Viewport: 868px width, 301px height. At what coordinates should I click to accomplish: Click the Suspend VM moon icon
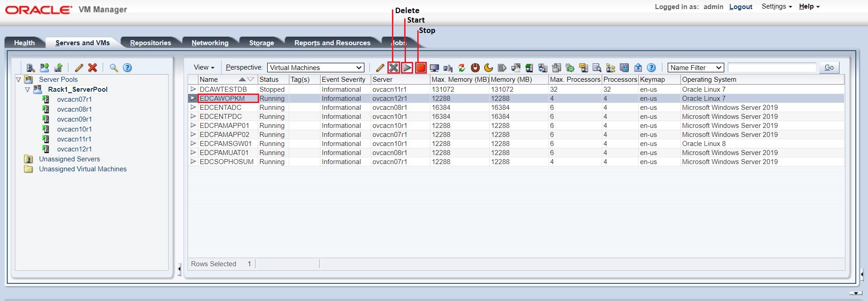489,68
